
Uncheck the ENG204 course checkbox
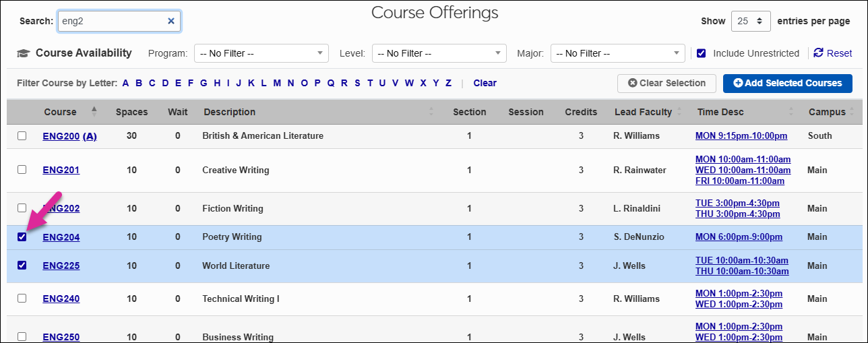pos(22,237)
